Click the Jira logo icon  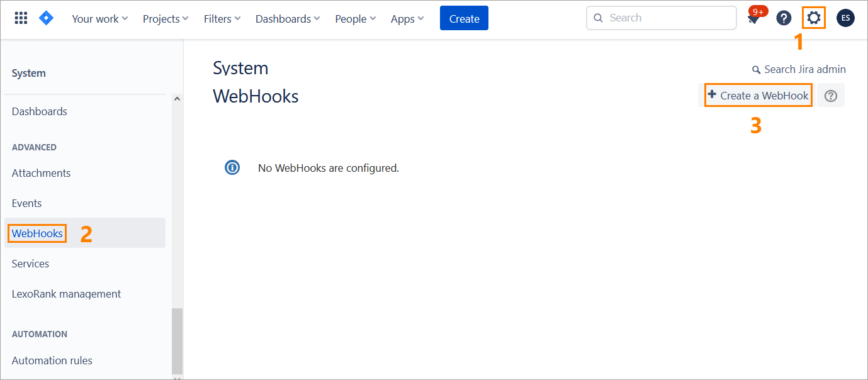(46, 18)
